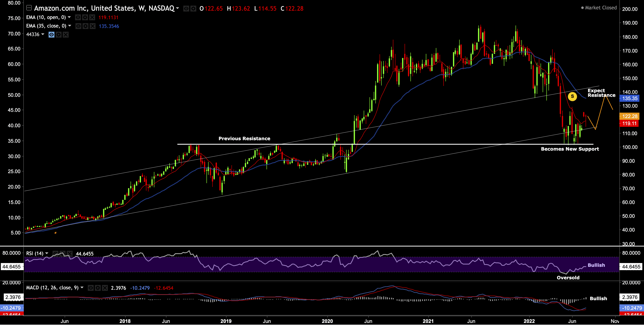Open settings gear for EMA (10, open, 0)
Image resolution: width=644 pixels, height=325 pixels.
[85, 18]
